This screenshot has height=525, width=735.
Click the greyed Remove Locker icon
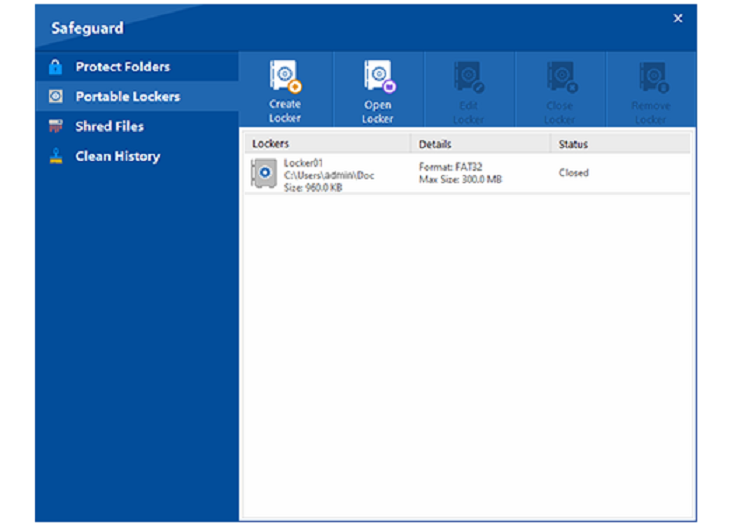[x=652, y=77]
